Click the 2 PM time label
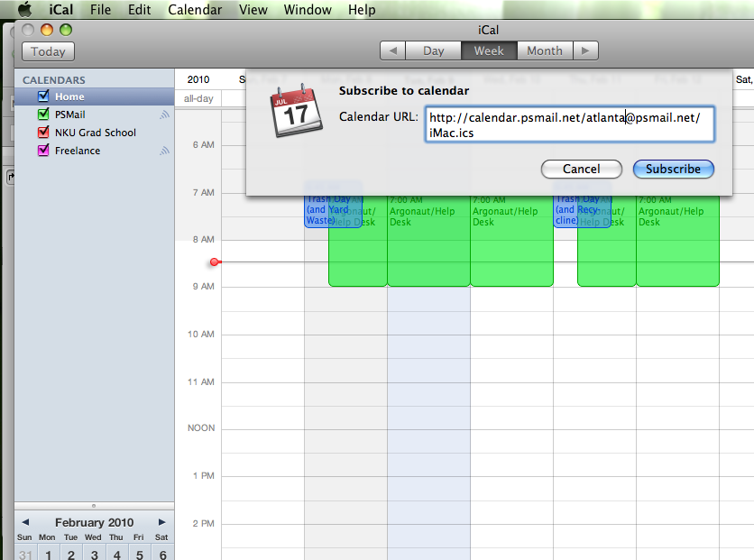The image size is (754, 560). click(204, 523)
